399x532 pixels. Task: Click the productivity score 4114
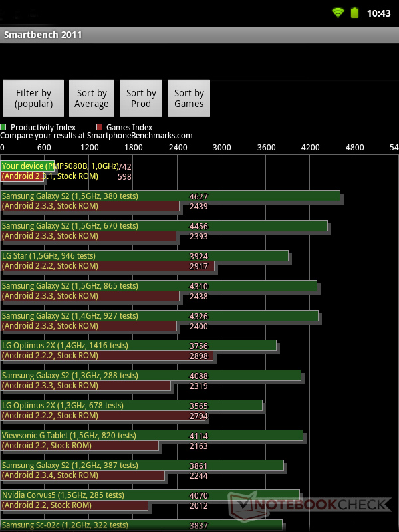coord(198,436)
